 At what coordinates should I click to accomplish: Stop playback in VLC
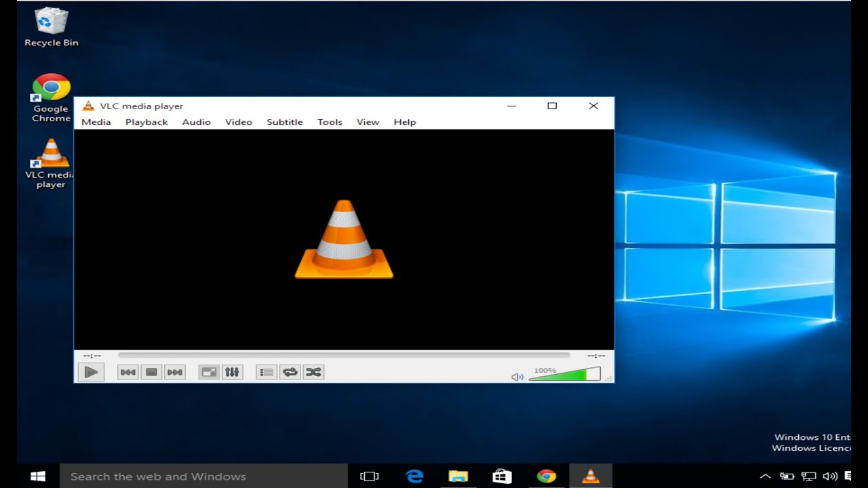151,371
